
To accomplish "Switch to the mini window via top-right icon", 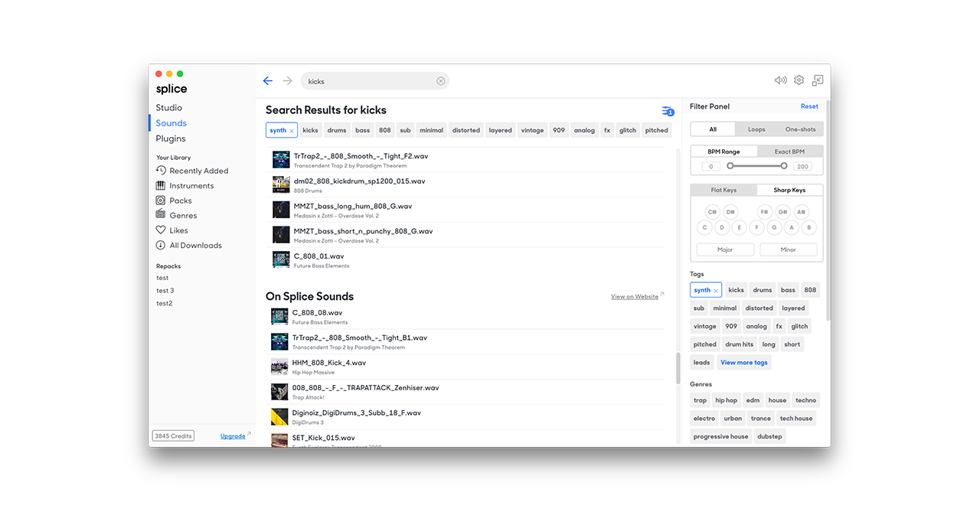I will click(x=818, y=80).
